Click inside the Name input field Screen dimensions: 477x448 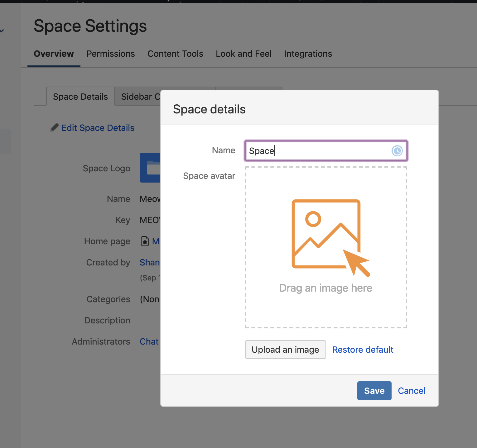tap(312, 151)
